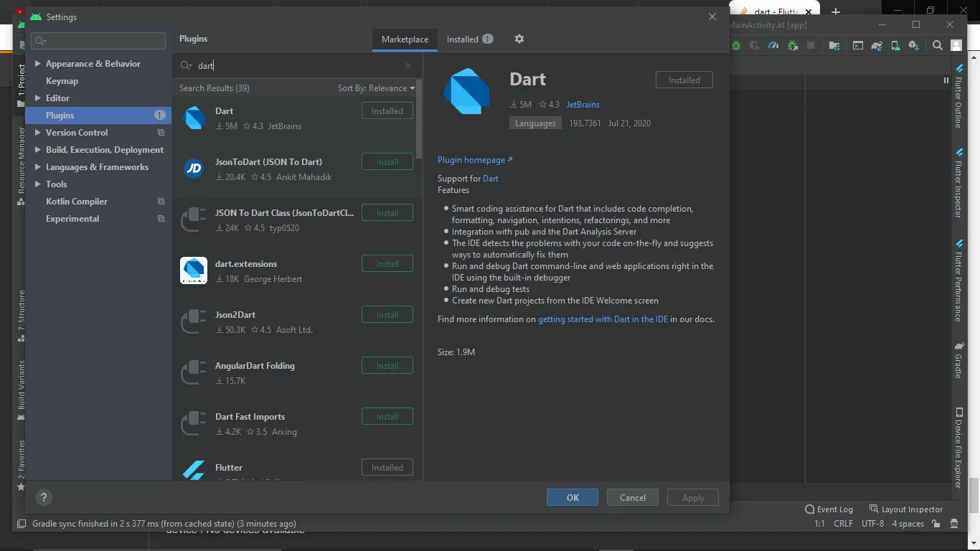Click the help question mark button
The height and width of the screenshot is (551, 980).
pos(43,497)
